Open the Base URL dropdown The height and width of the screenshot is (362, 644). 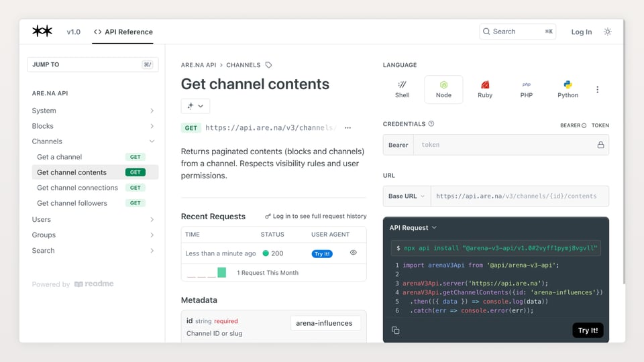407,196
